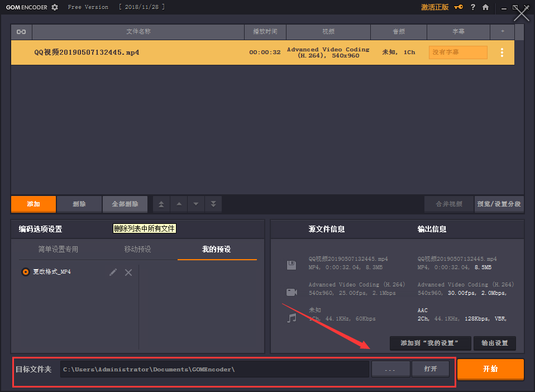Image resolution: width=535 pixels, height=392 pixels.
Task: Select the 更改格式_MP4 preset radio button
Action: click(25, 272)
